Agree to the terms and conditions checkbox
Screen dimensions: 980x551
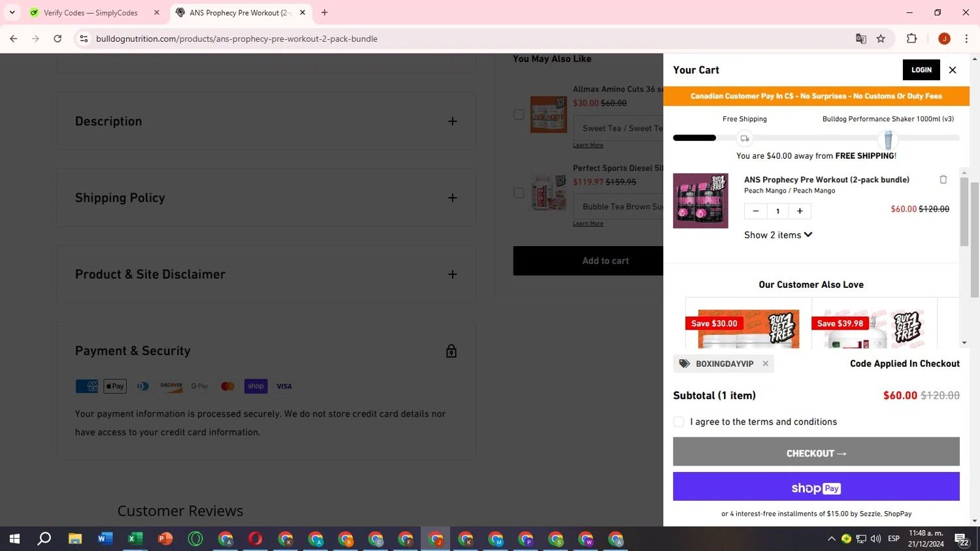[679, 422]
